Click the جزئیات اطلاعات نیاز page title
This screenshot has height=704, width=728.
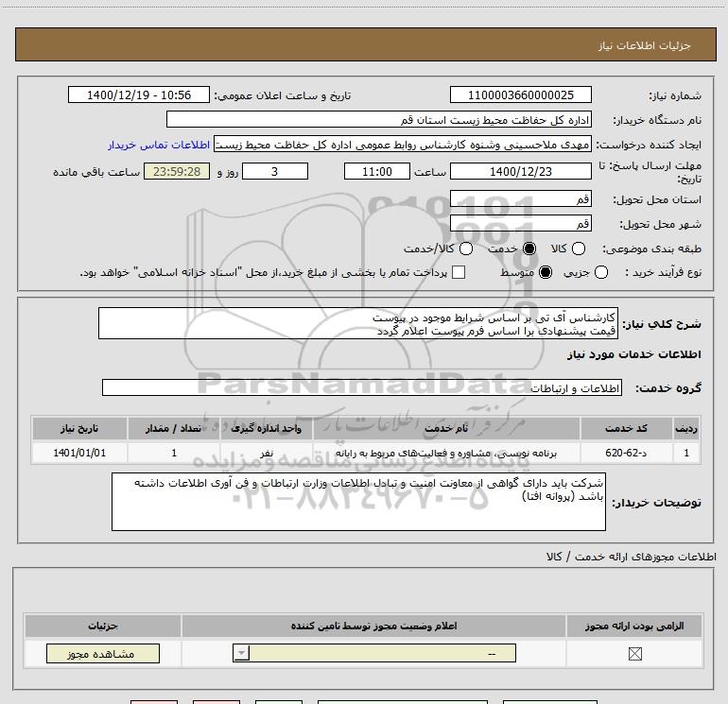[x=644, y=45]
